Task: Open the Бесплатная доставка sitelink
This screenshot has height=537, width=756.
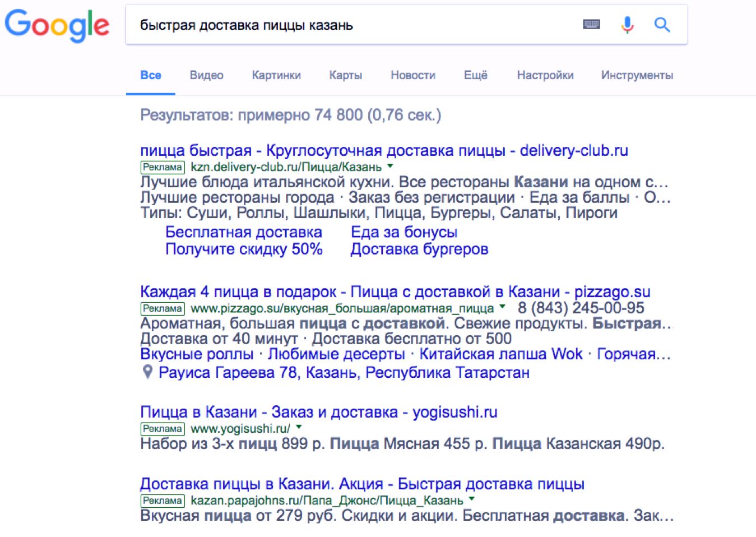Action: tap(244, 232)
